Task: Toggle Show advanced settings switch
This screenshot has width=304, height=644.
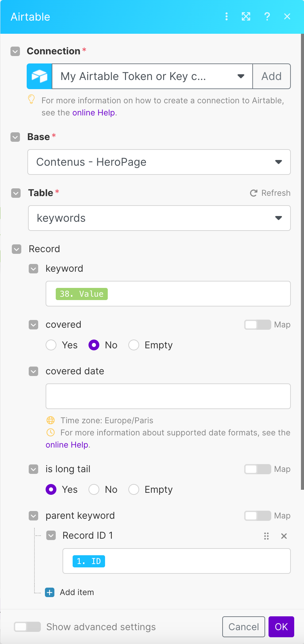Action: click(27, 627)
